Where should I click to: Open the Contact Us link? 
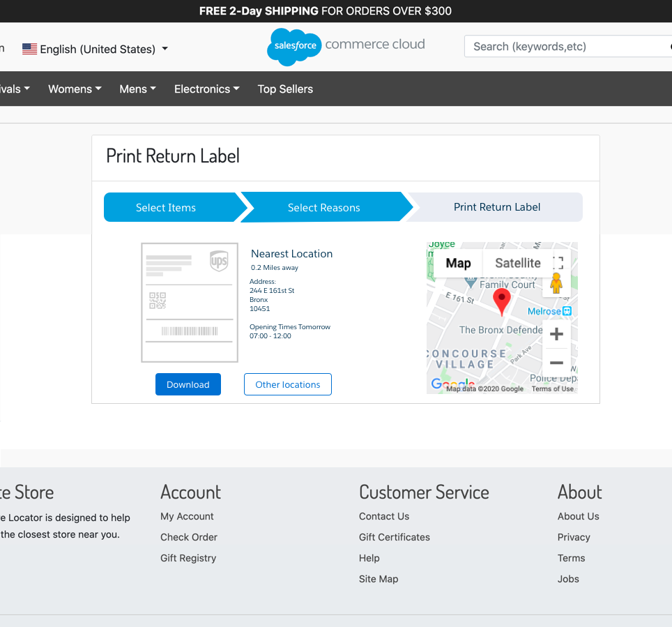point(384,516)
